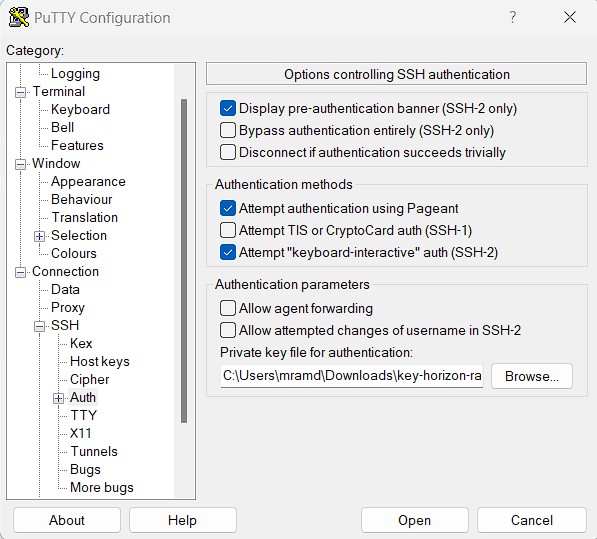The image size is (597, 539).
Task: Select Keyboard category
Action: click(x=80, y=110)
